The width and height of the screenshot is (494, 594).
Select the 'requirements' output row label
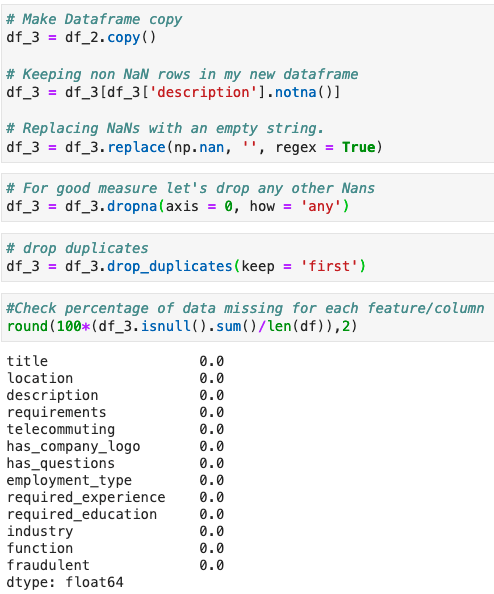(56, 412)
